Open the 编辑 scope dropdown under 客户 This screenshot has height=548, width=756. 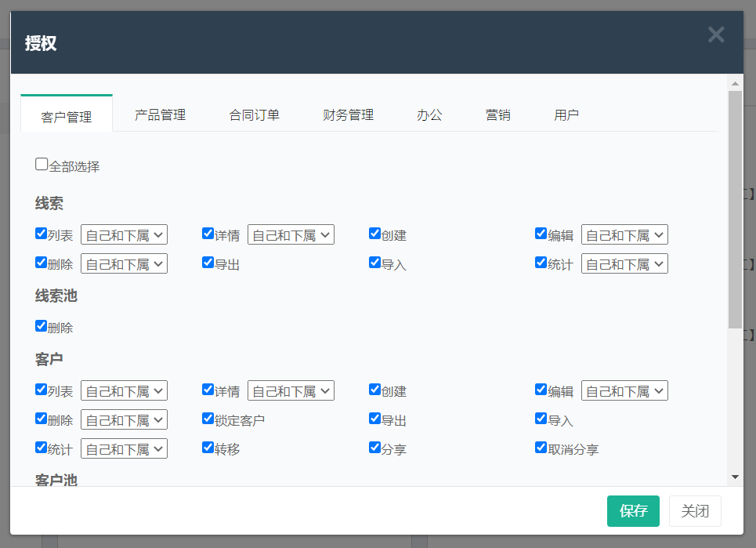pyautogui.click(x=624, y=390)
